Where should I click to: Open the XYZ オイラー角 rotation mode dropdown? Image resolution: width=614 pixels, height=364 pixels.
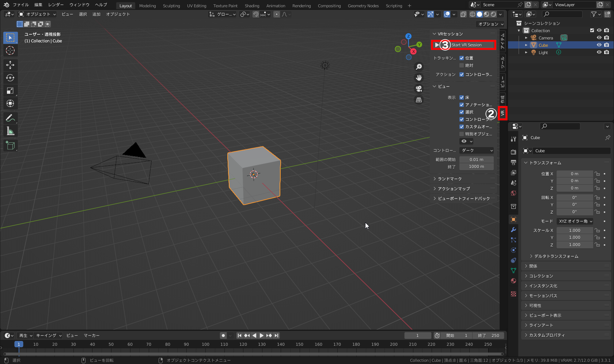point(575,221)
